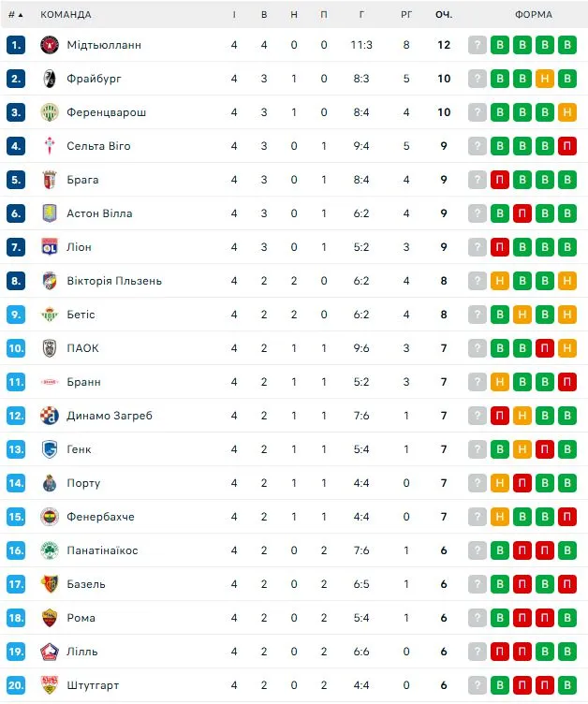Click Midtjylland's gray question-mark form badge
This screenshot has width=588, height=704.
tap(478, 45)
